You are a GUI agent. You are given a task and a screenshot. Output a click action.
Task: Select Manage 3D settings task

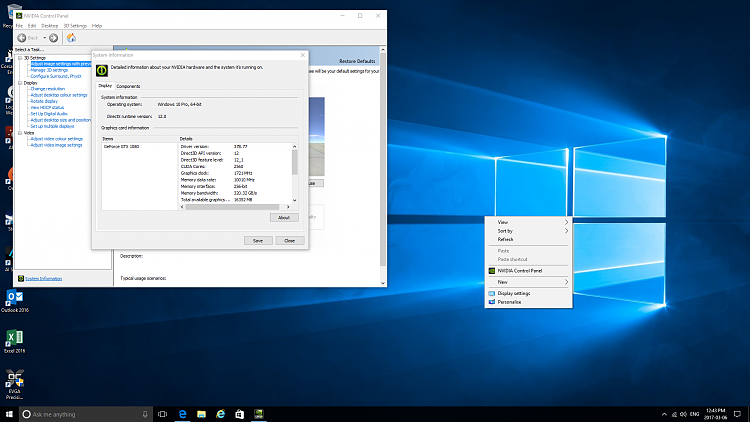click(49, 70)
